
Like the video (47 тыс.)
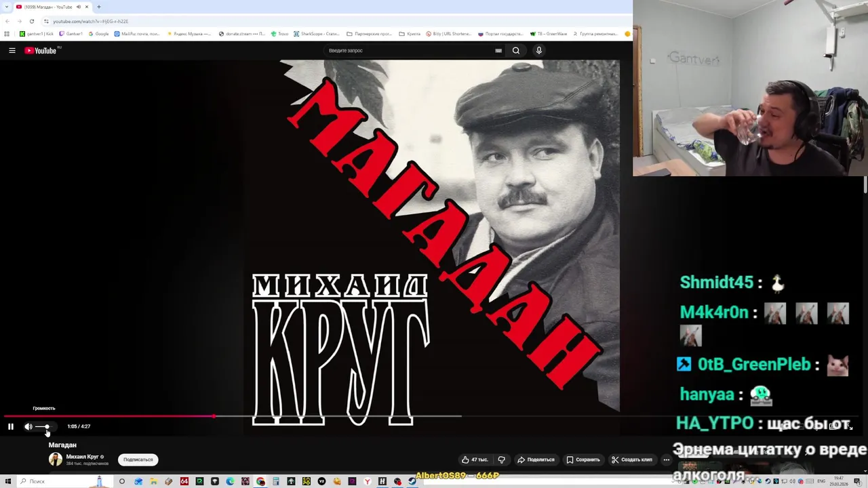[x=475, y=460]
